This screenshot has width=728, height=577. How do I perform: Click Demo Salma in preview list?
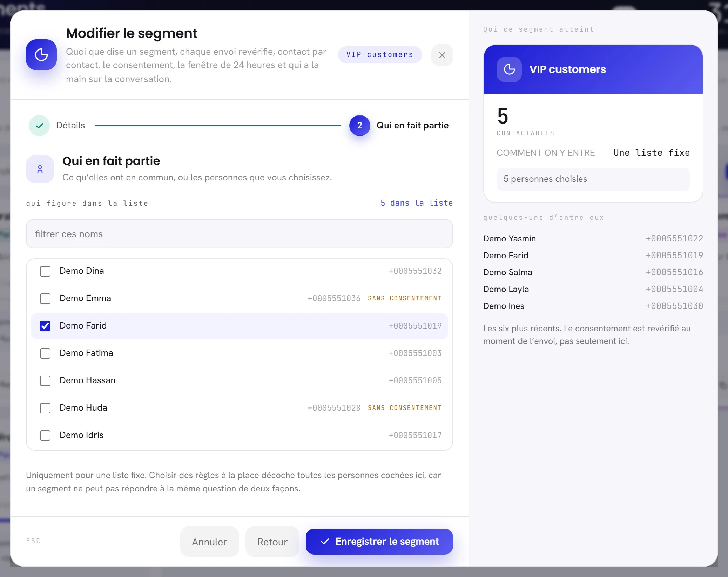pyautogui.click(x=508, y=272)
